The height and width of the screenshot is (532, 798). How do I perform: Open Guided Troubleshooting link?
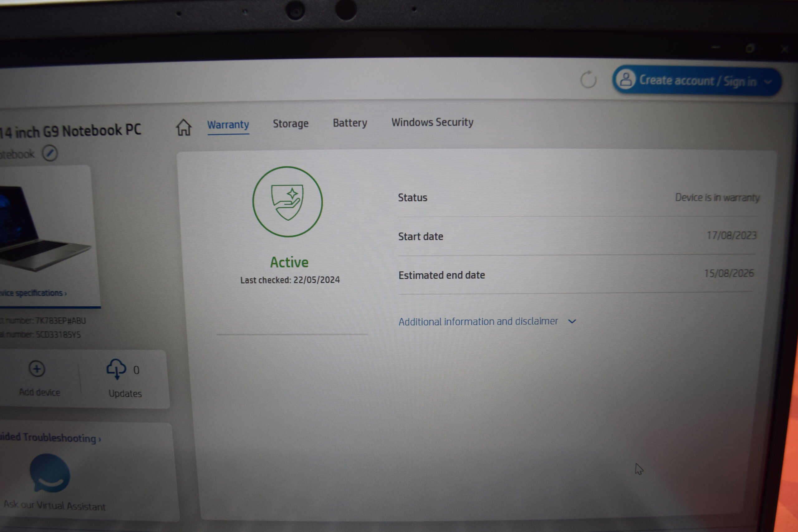click(x=50, y=438)
